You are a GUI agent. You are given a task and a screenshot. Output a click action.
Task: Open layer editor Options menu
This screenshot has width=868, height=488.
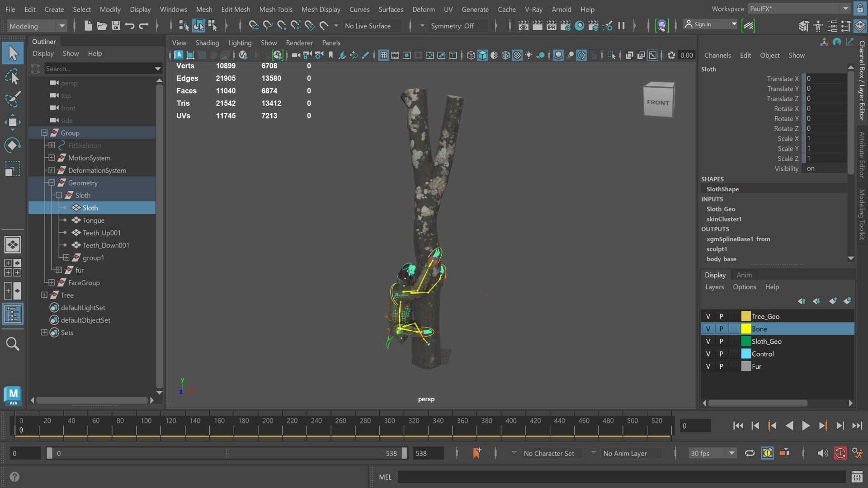pos(745,287)
